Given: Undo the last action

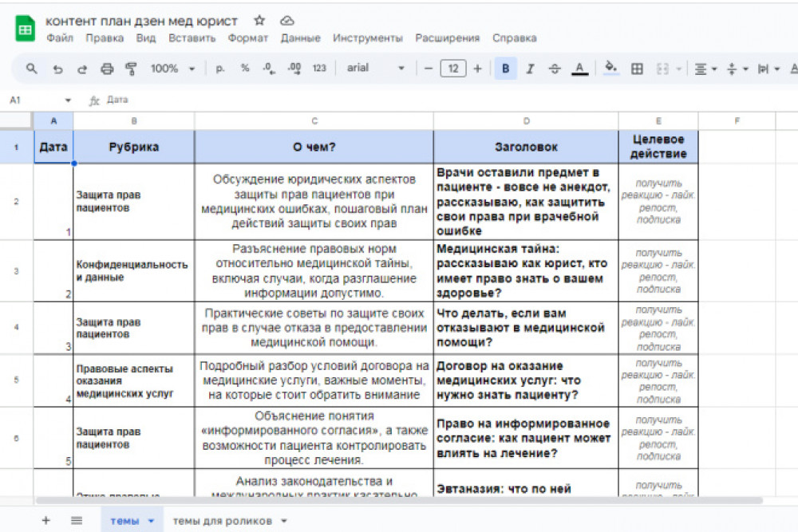Looking at the screenshot, I should (57, 69).
